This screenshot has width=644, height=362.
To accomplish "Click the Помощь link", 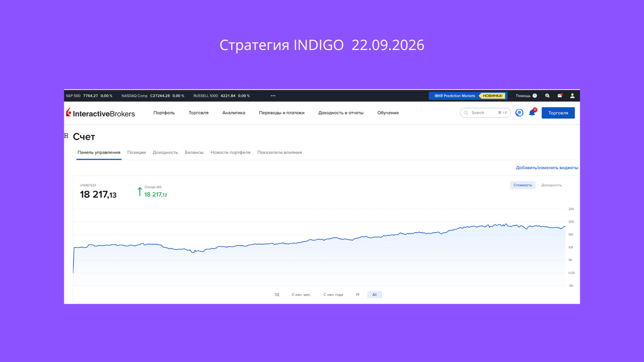I will pyautogui.click(x=523, y=96).
